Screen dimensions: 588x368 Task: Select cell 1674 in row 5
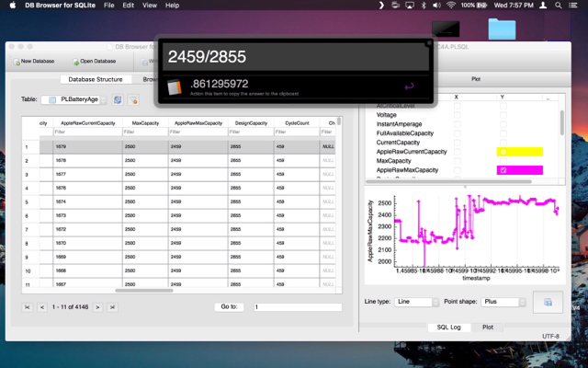[88, 202]
